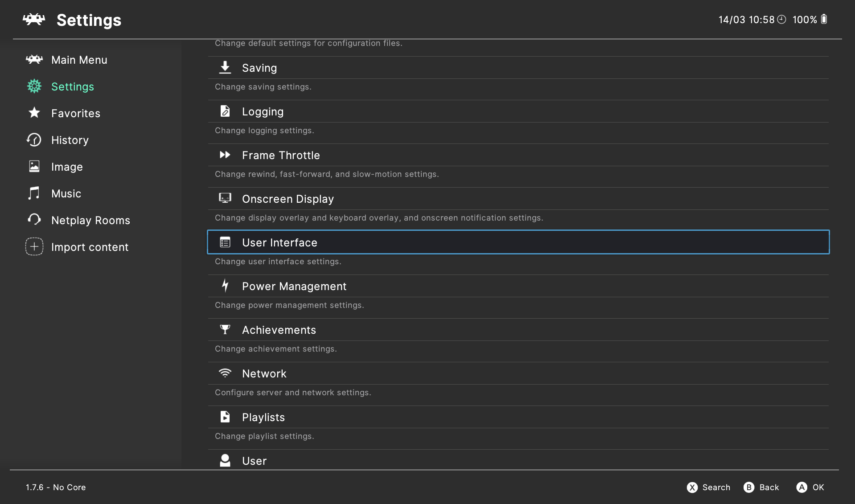Click the Logging document icon
This screenshot has width=855, height=504.
click(x=225, y=111)
